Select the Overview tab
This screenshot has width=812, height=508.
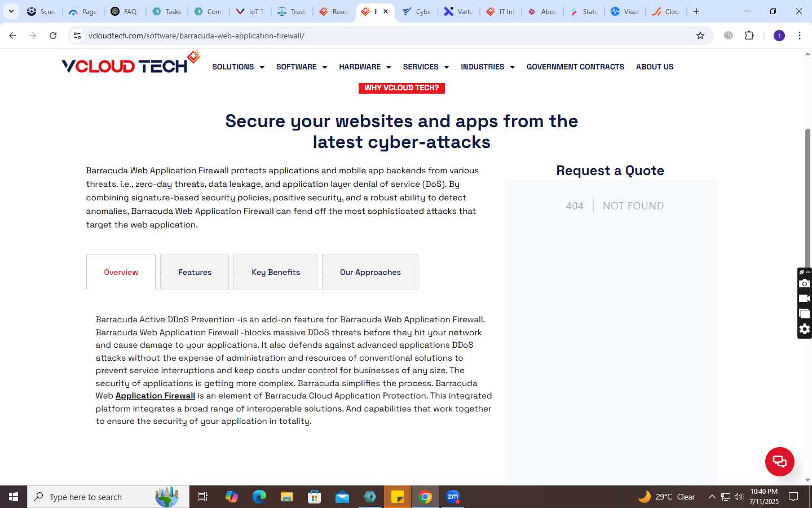tap(121, 272)
